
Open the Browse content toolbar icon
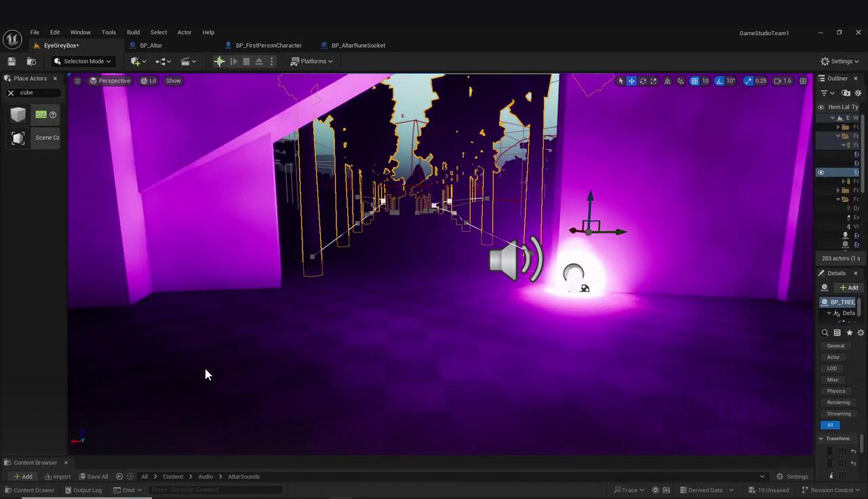(31, 61)
